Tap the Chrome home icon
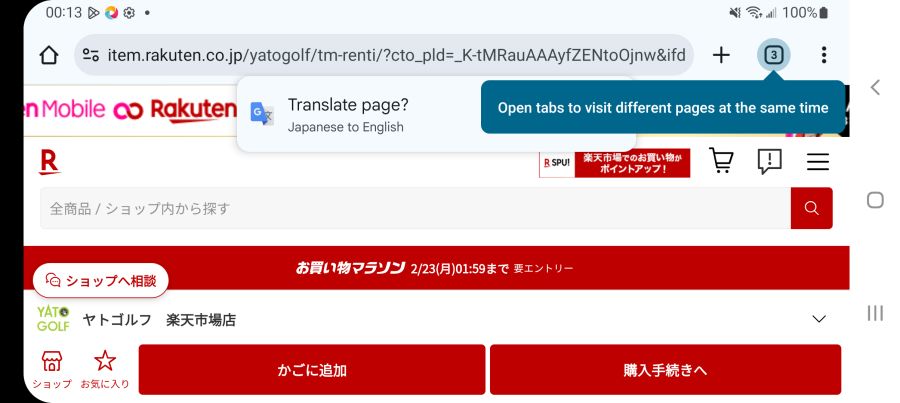 click(x=48, y=55)
